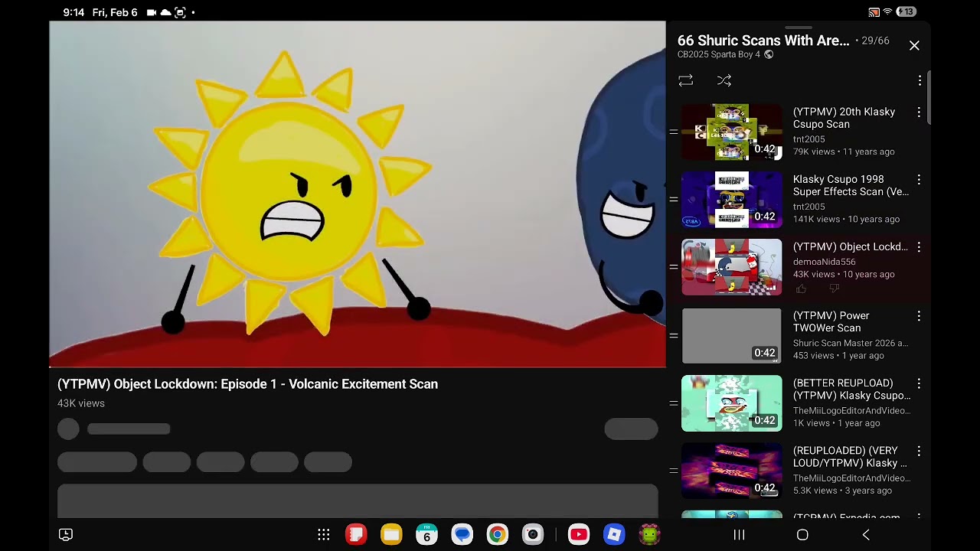Screen dimensions: 980x551
Task: Open options for Klasky Csupo 1998 video
Action: 919,180
